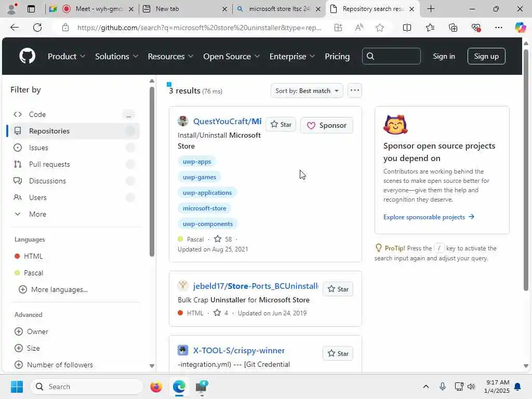This screenshot has width=532, height=399.
Task: Open browser profile icon
Action: click(x=12, y=9)
